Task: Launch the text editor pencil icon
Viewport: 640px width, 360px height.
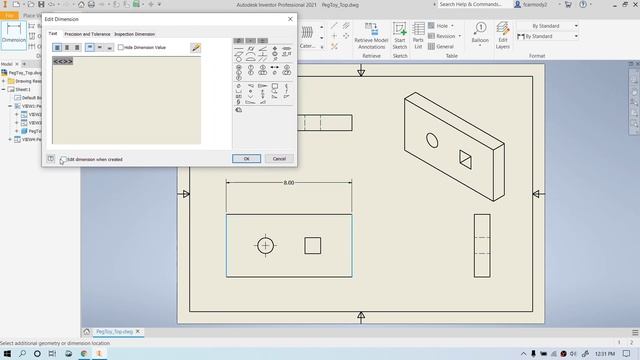Action: (196, 48)
